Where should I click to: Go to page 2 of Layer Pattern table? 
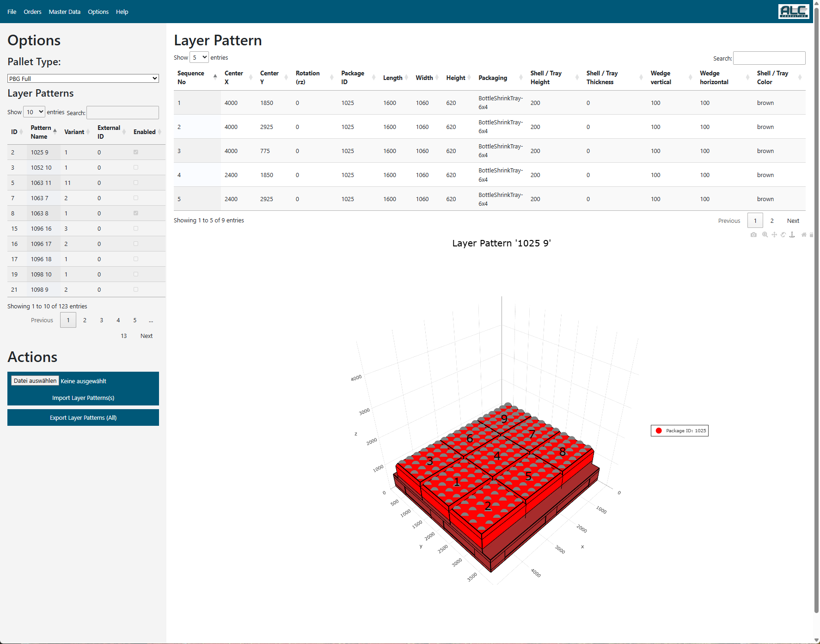coord(772,221)
